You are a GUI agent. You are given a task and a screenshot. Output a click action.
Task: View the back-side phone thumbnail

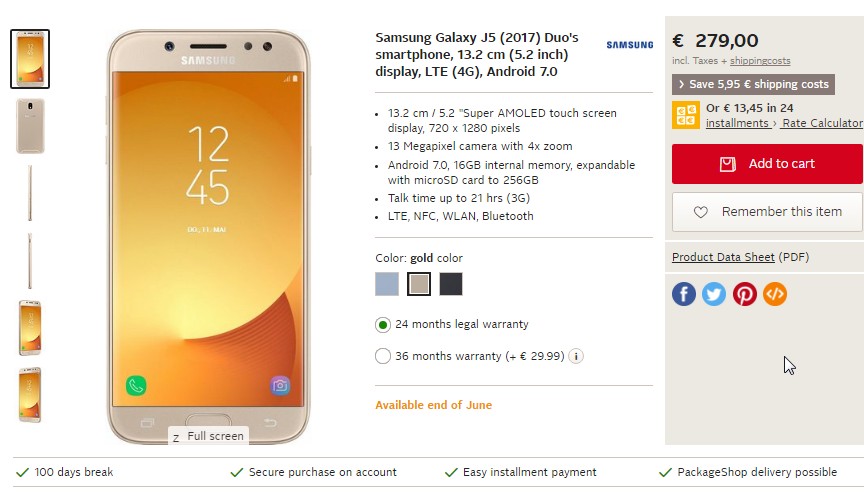point(30,126)
